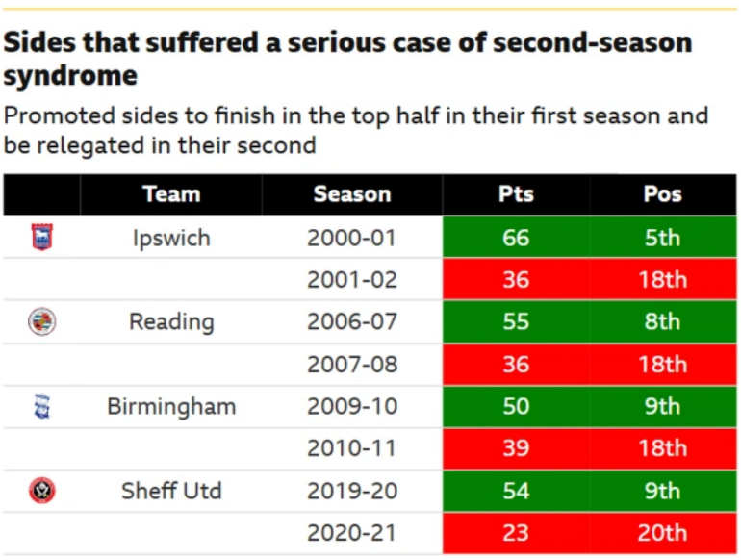Image resolution: width=741 pixels, height=560 pixels.
Task: Click the Reading club crest
Action: [42, 321]
